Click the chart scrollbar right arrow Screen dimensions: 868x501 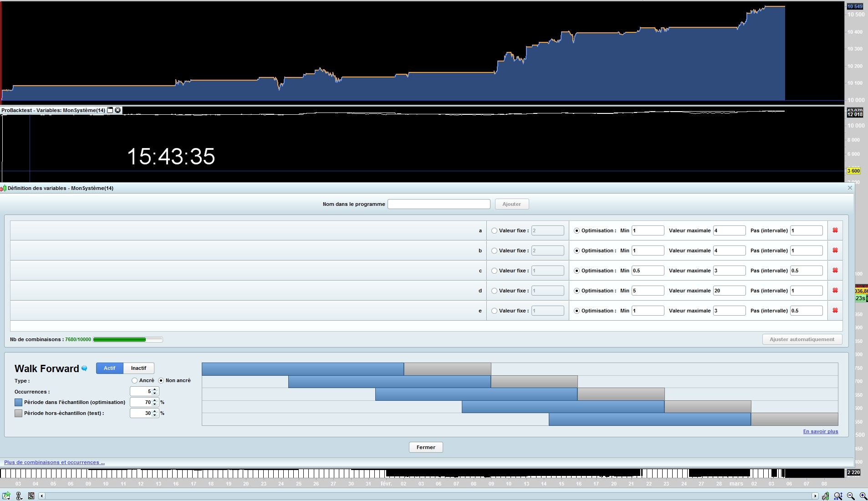(815, 496)
